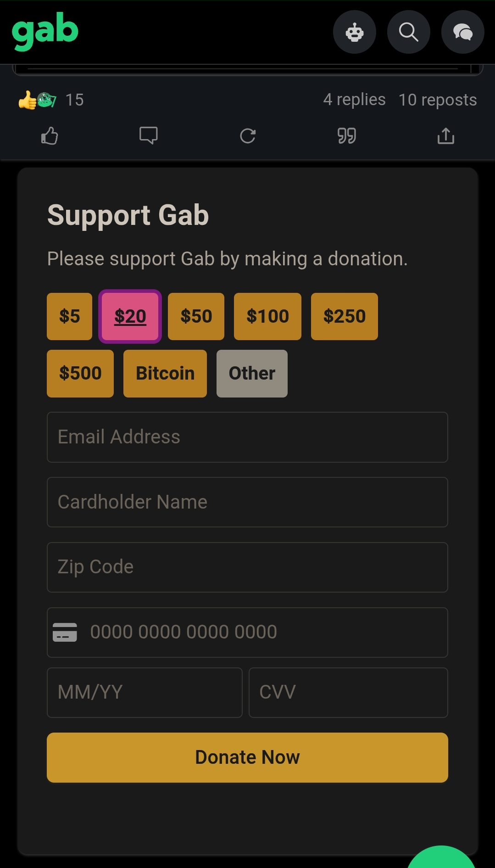Focus the Email Address field
Screen dimensions: 495x868
pyautogui.click(x=247, y=437)
